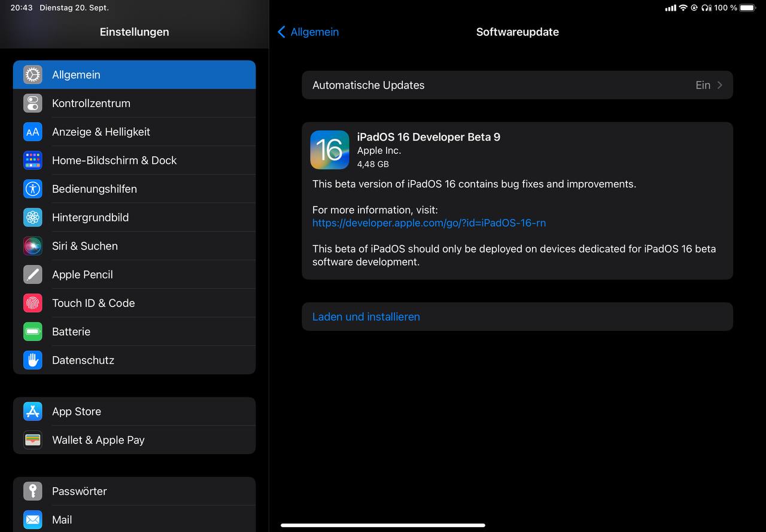Tap the Datenschutz hand icon
The image size is (766, 532).
click(x=33, y=360)
